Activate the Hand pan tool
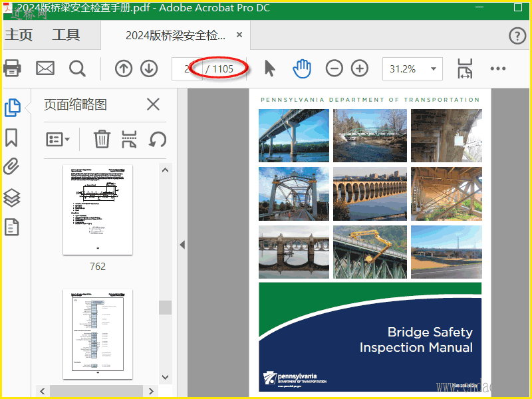The image size is (532, 399). tap(302, 68)
